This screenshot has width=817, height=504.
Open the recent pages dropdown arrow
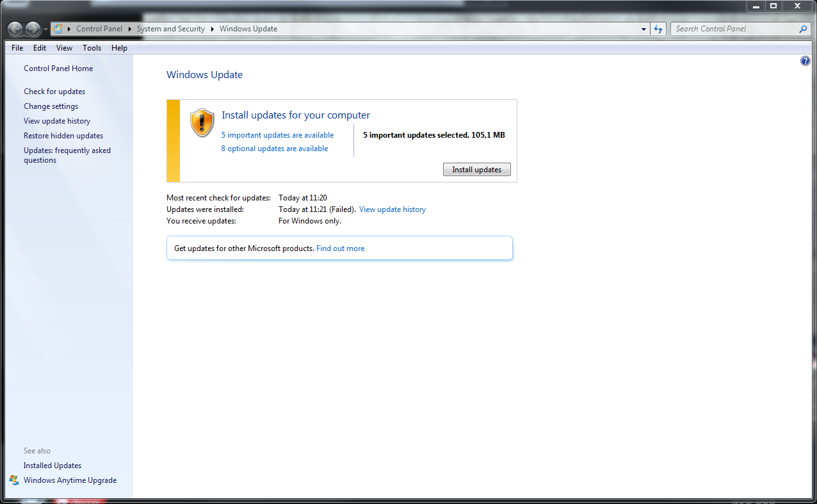point(45,29)
